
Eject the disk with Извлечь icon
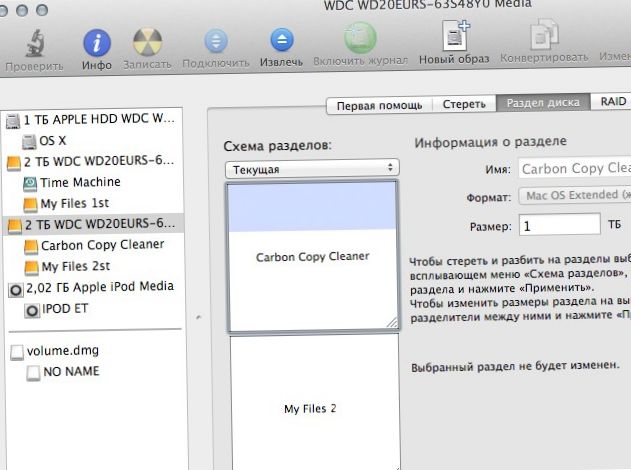tap(282, 40)
